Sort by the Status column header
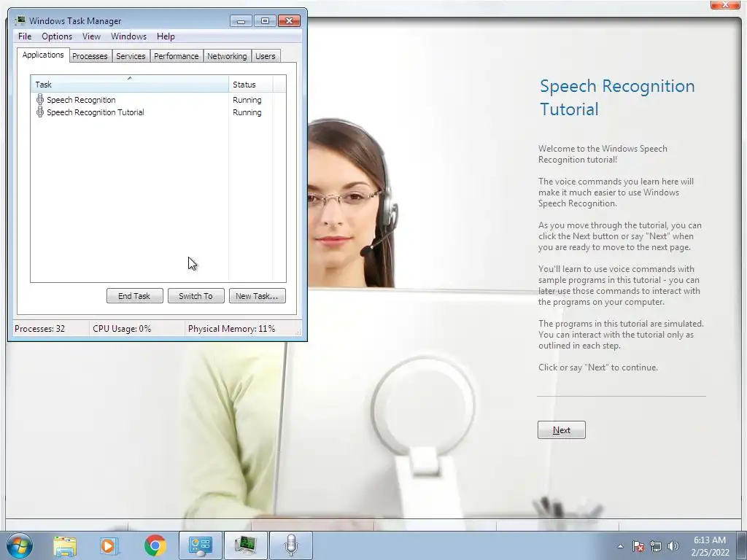Viewport: 747px width, 560px height. (x=251, y=85)
